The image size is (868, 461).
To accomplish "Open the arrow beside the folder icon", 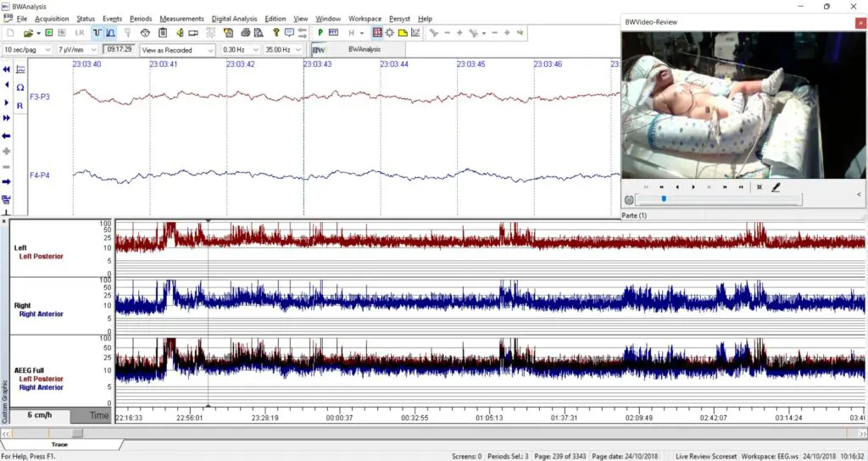I will (38, 33).
